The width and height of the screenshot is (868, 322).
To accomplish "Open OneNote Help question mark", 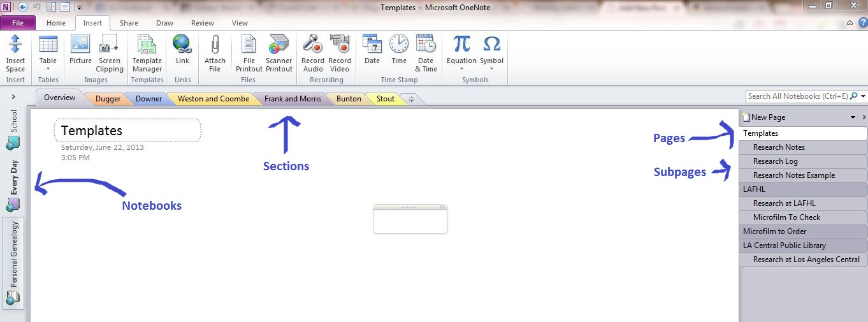I will click(862, 23).
